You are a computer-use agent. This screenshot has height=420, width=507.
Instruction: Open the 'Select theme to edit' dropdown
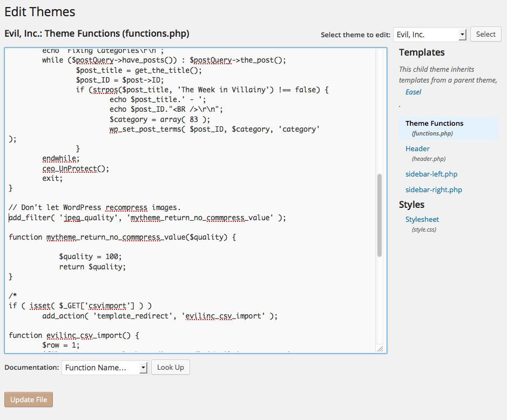click(430, 35)
